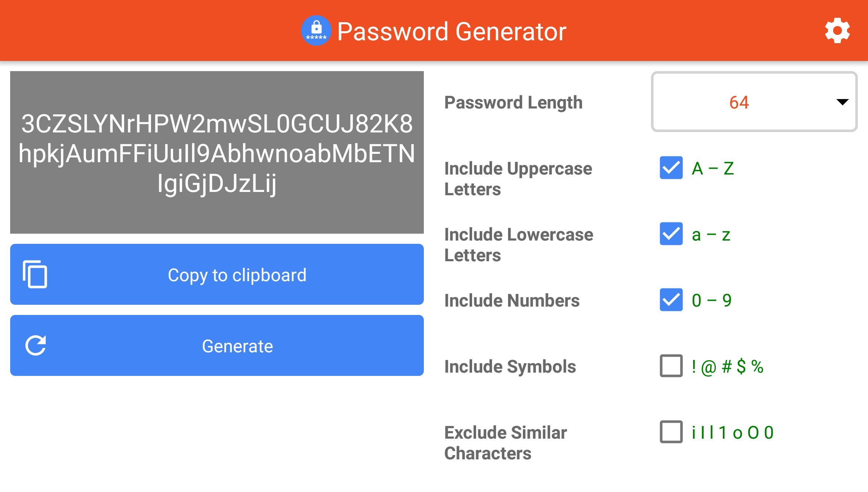
Task: Click the uppercase letters checkbox A-Z
Action: click(x=670, y=168)
